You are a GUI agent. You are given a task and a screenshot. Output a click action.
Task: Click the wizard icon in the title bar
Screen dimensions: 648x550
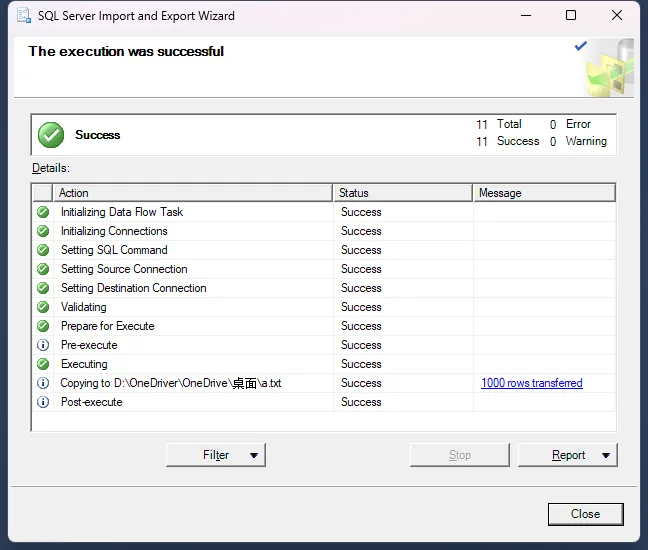pyautogui.click(x=23, y=16)
